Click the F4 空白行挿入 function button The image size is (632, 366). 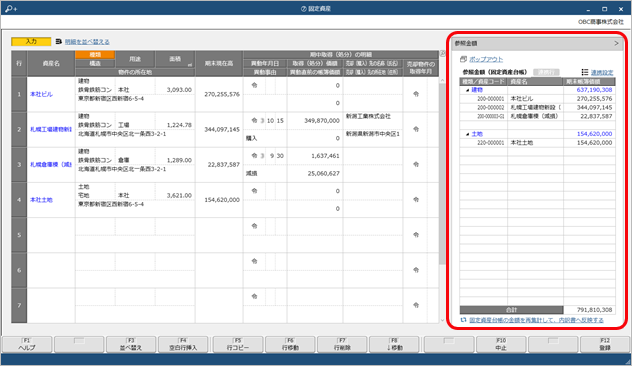[x=183, y=344]
